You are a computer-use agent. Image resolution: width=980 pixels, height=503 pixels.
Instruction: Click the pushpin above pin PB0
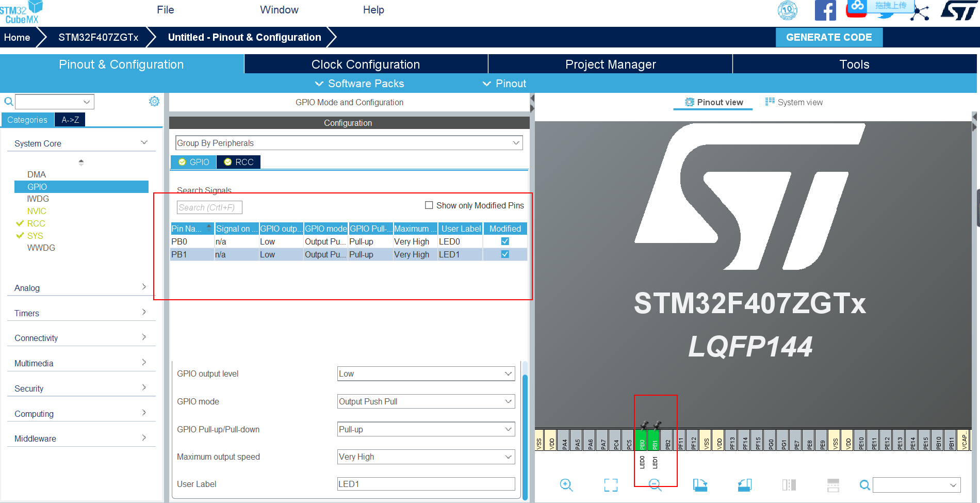pyautogui.click(x=644, y=425)
